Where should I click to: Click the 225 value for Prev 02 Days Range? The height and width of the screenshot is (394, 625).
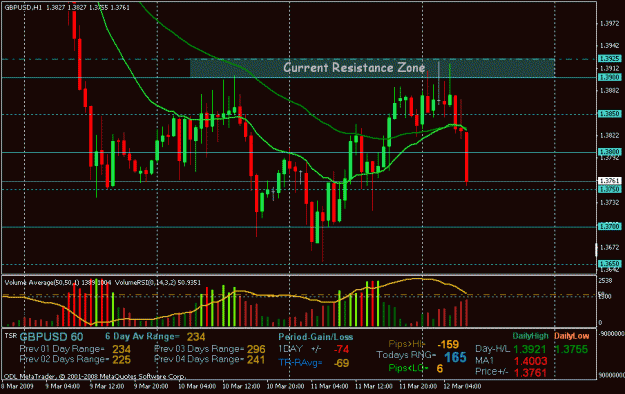click(x=121, y=360)
